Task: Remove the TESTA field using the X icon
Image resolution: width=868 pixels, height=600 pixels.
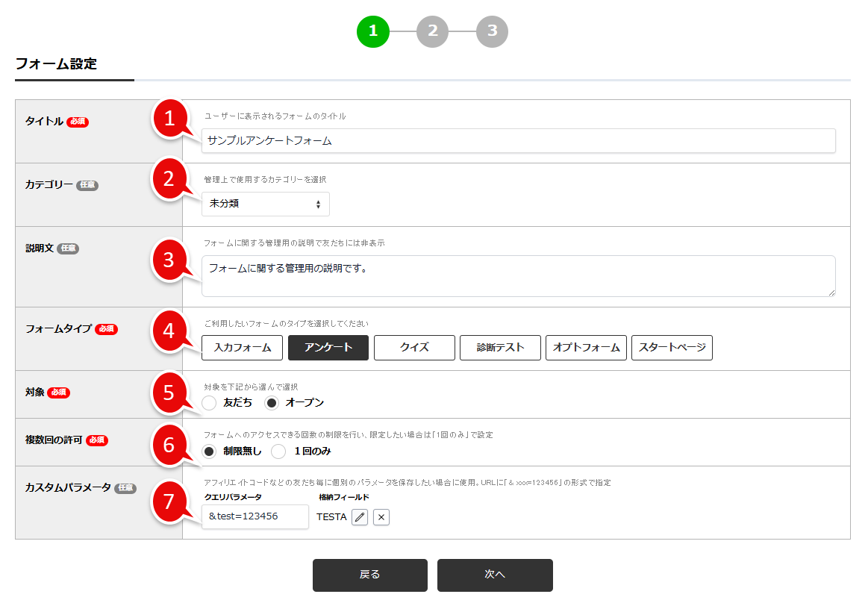Action: [x=381, y=516]
